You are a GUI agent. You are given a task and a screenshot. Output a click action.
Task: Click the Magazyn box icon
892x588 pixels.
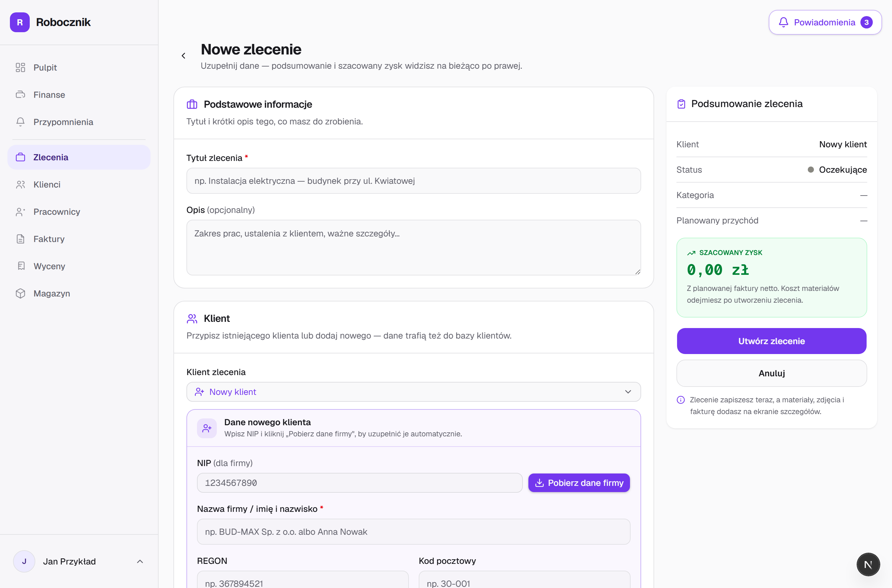click(20, 294)
